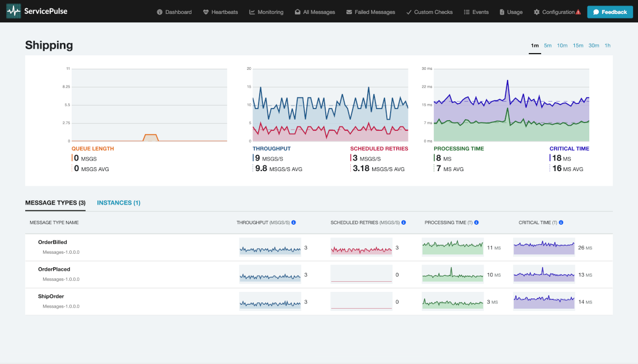Open the OrderBilled message type
The width and height of the screenshot is (638, 364).
(53, 242)
